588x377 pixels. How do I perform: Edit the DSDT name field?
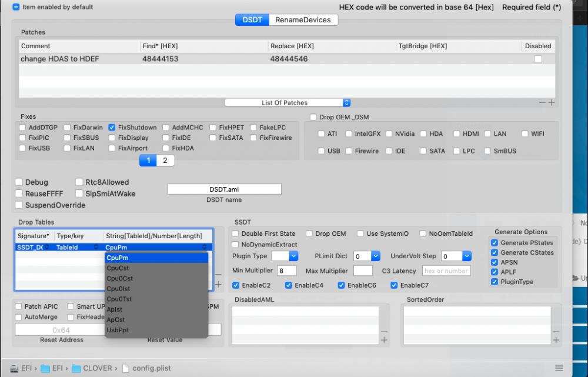coord(224,189)
